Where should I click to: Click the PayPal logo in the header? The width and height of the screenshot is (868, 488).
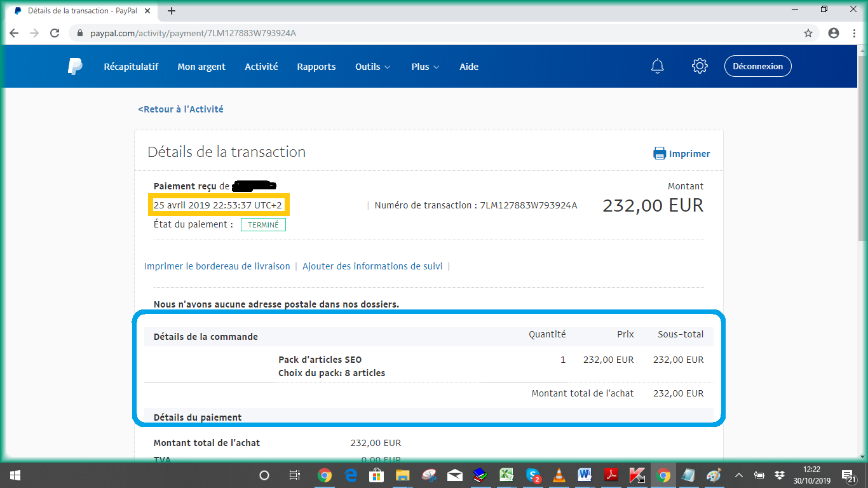(x=75, y=66)
